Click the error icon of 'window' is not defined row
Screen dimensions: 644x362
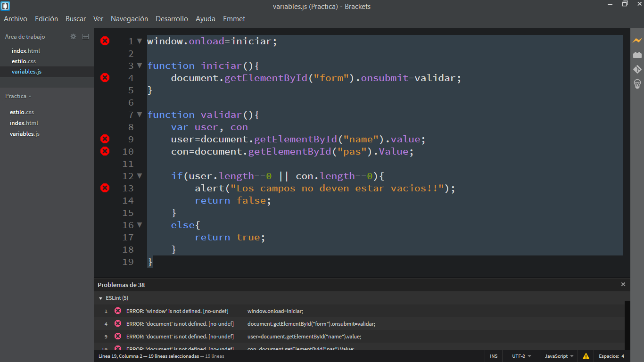(118, 311)
